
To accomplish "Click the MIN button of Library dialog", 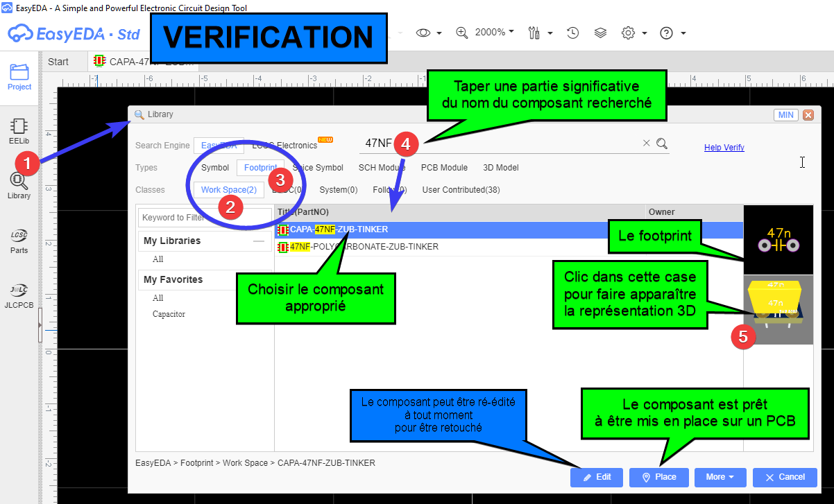I will pyautogui.click(x=786, y=115).
